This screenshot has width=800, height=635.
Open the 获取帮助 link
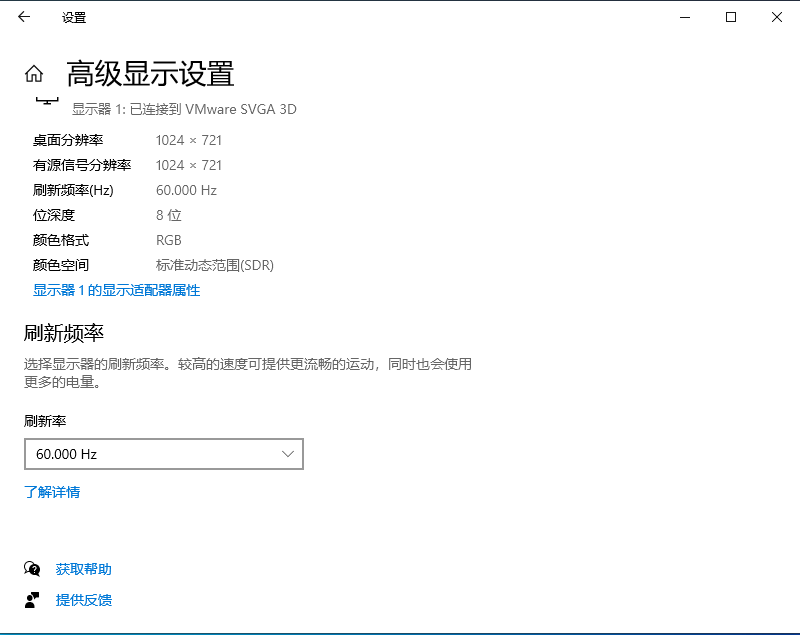[x=84, y=569]
